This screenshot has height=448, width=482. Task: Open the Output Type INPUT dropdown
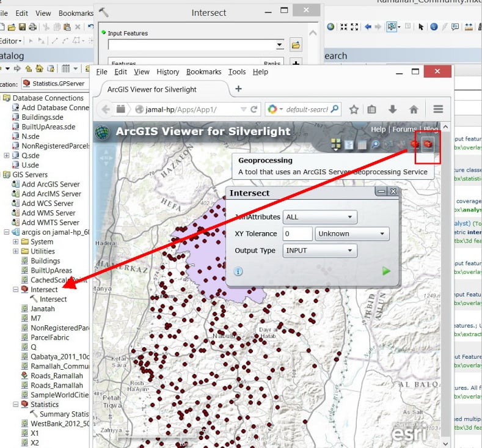coord(320,251)
